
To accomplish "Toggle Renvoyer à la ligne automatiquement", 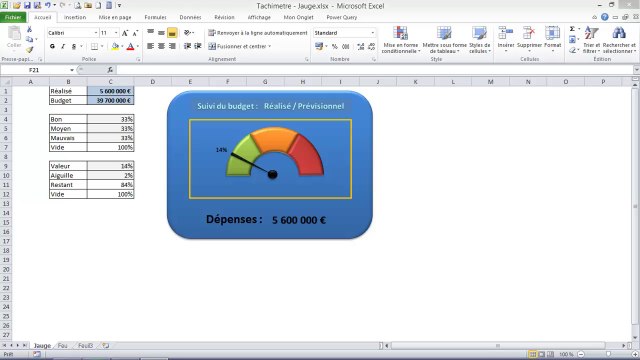I will coord(258,33).
